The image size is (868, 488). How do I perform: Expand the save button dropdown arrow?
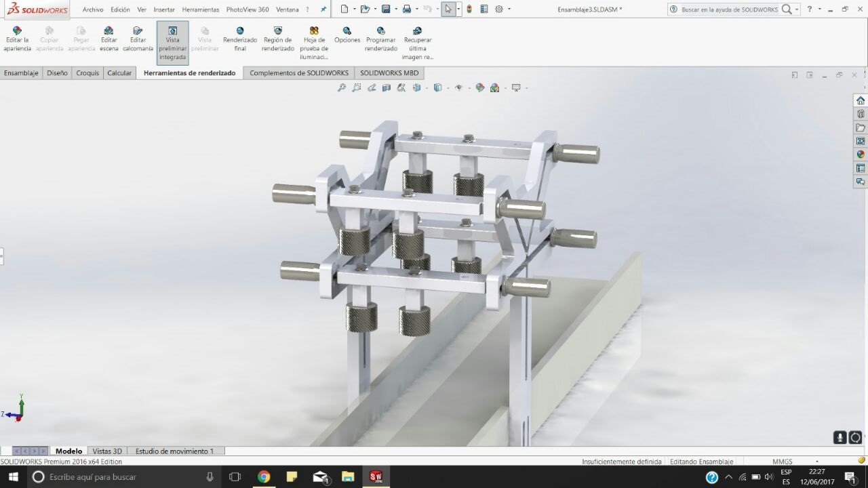click(x=395, y=9)
